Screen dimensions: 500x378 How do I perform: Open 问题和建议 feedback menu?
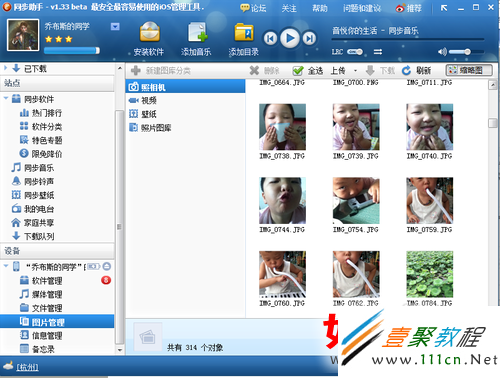[x=362, y=8]
